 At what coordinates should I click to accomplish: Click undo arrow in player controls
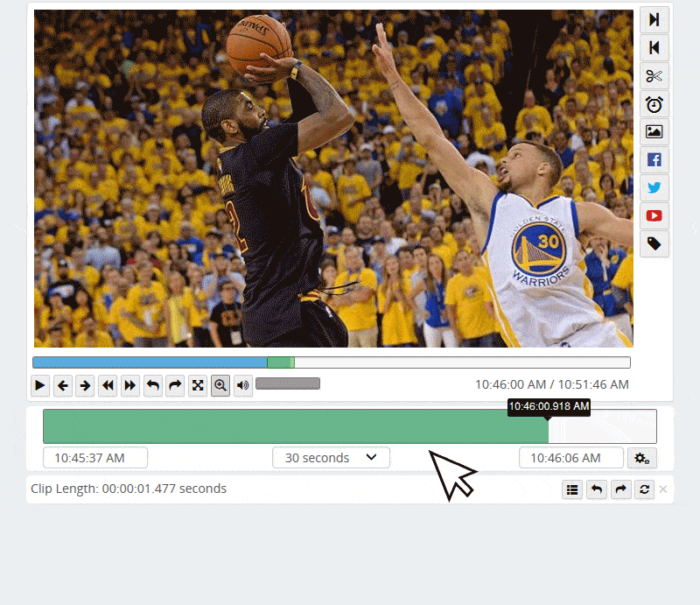tap(152, 385)
